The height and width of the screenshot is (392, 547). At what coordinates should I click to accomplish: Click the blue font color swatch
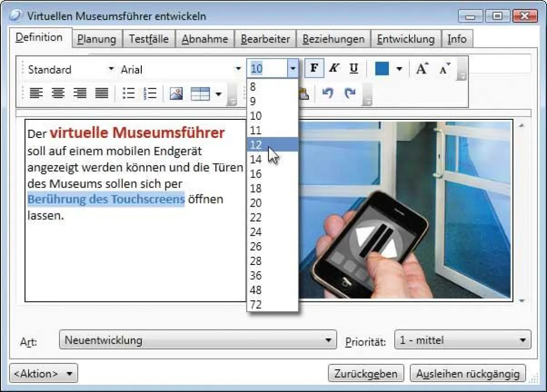pos(382,69)
